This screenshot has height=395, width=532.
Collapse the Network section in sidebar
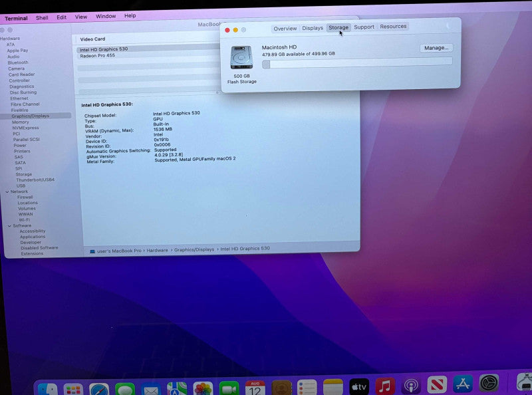tap(7, 192)
